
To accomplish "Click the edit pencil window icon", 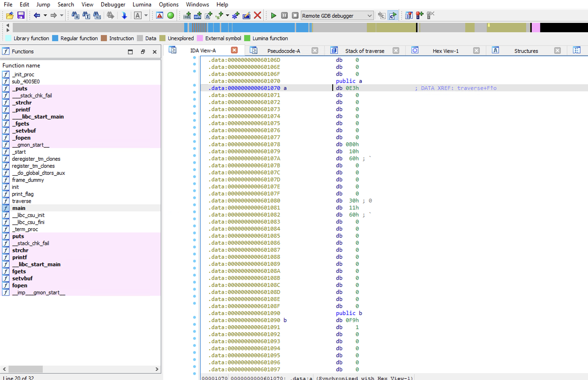I will 246,15.
